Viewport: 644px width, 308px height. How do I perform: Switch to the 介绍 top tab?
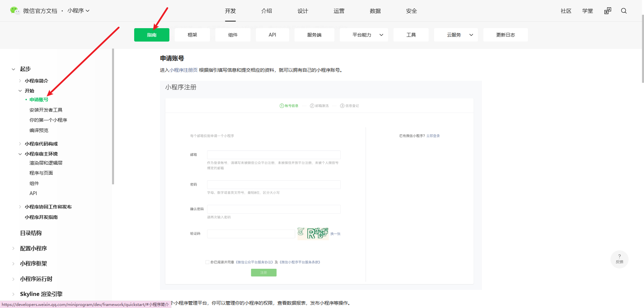(267, 11)
